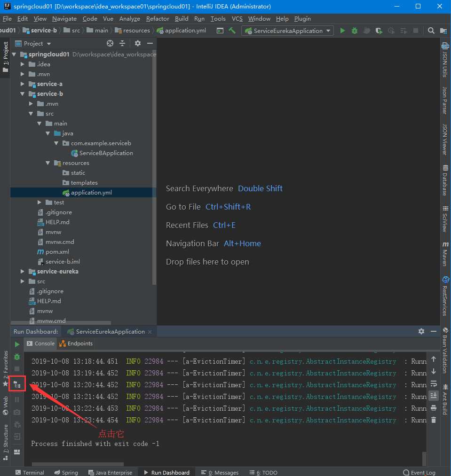Expand the .idea folder
The height and width of the screenshot is (476, 451).
point(22,64)
